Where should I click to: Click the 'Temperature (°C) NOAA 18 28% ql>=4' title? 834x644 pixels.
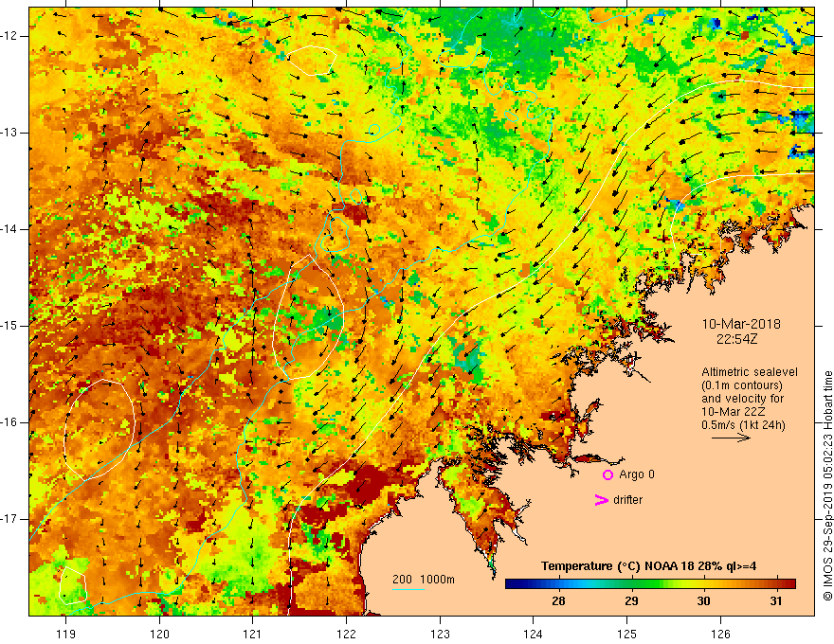[x=649, y=566]
